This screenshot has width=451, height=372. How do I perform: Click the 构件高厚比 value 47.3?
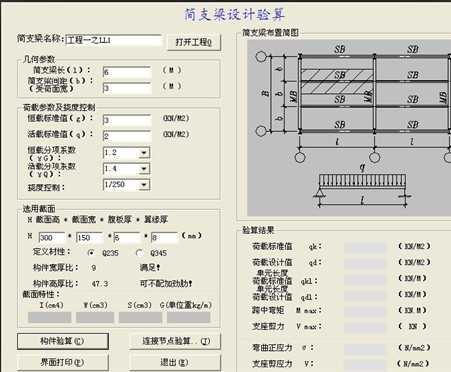(x=100, y=284)
